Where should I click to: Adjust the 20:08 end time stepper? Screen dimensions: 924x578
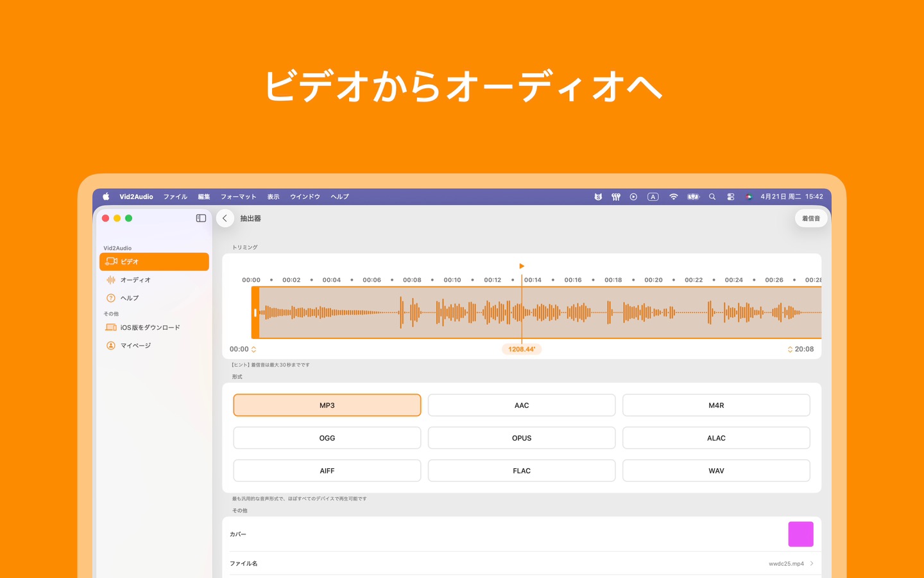click(790, 349)
